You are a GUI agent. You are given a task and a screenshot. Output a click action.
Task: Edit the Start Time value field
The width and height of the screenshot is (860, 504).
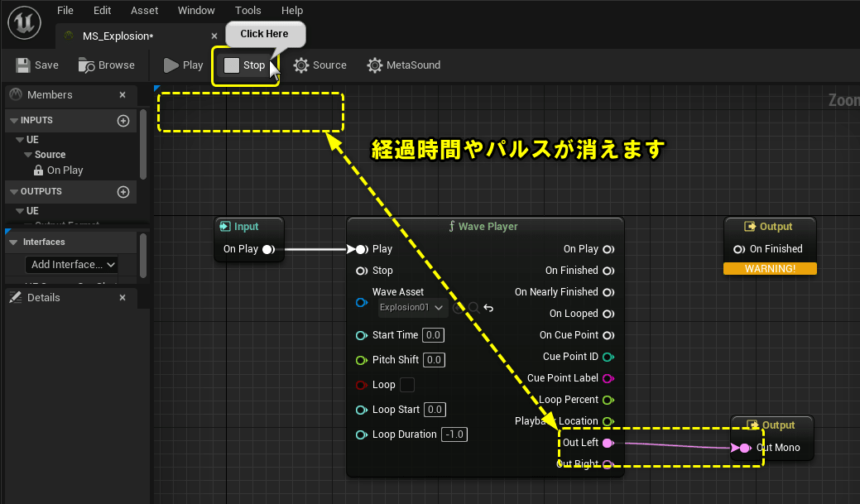pos(433,334)
